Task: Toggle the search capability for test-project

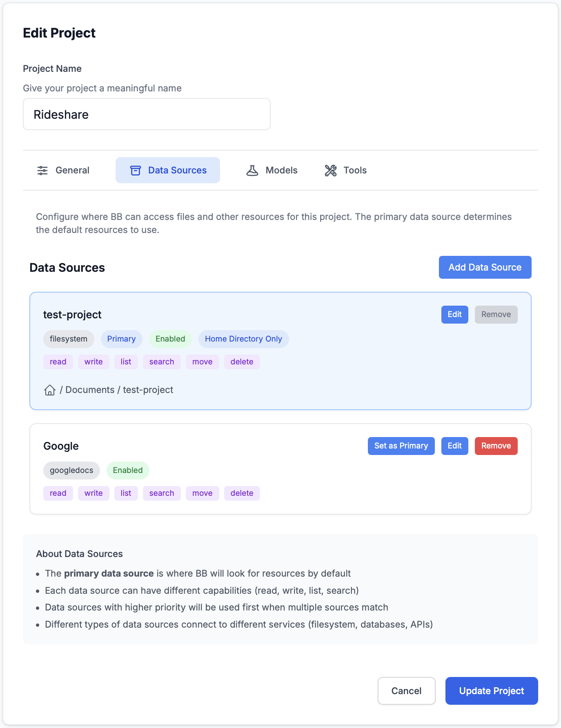Action: pos(162,362)
